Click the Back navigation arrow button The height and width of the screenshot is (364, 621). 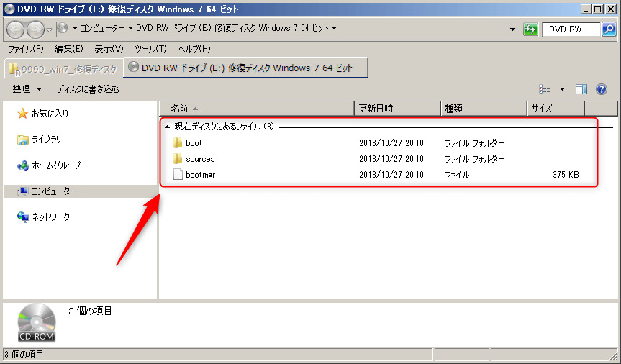[x=17, y=29]
